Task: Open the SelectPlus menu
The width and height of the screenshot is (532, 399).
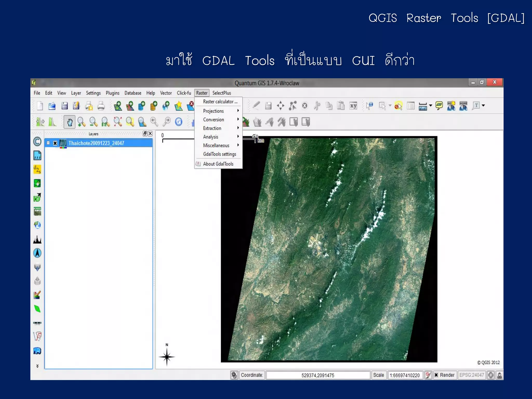Action: [x=222, y=93]
